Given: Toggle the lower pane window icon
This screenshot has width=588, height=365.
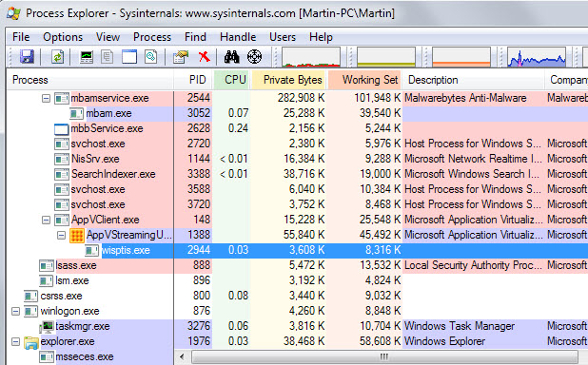Looking at the screenshot, I should pyautogui.click(x=129, y=57).
